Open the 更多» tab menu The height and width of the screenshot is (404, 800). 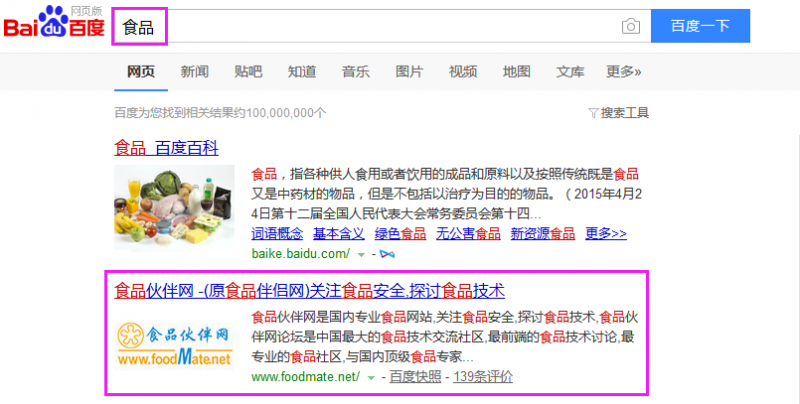tap(623, 71)
